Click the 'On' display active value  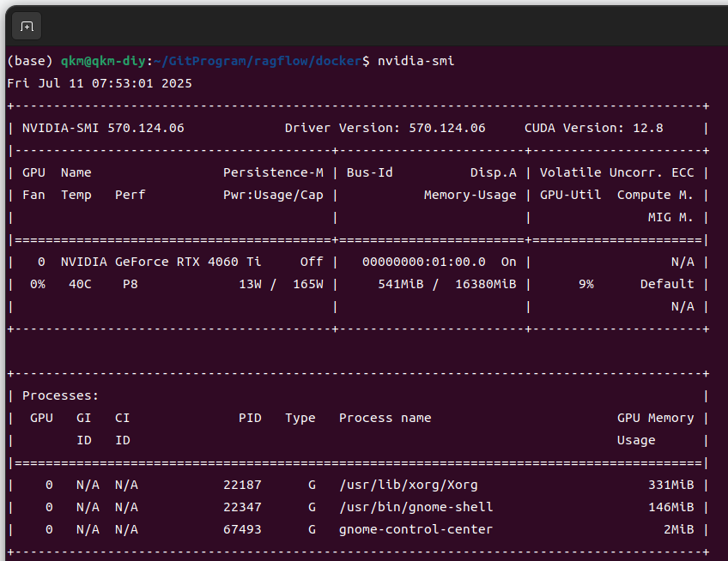point(508,262)
